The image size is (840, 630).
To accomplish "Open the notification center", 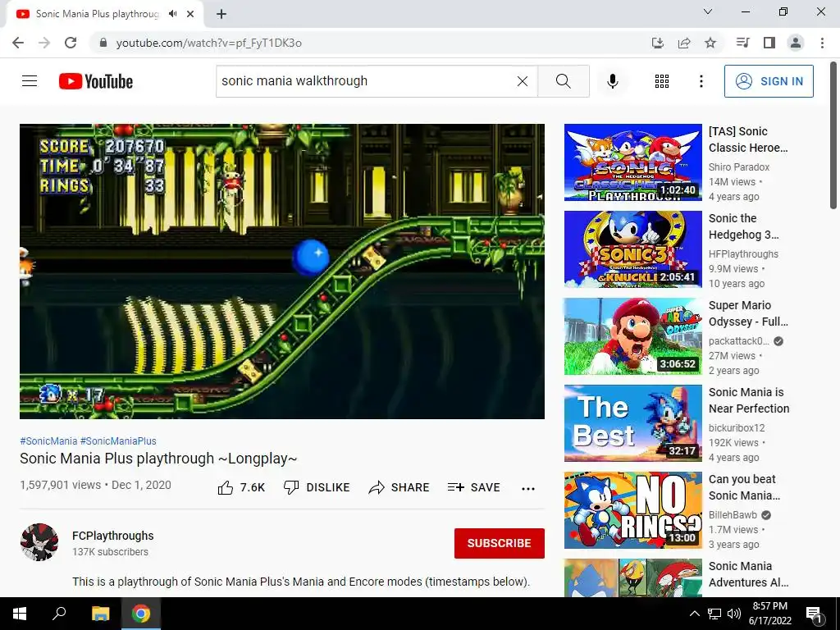I will click(x=814, y=614).
